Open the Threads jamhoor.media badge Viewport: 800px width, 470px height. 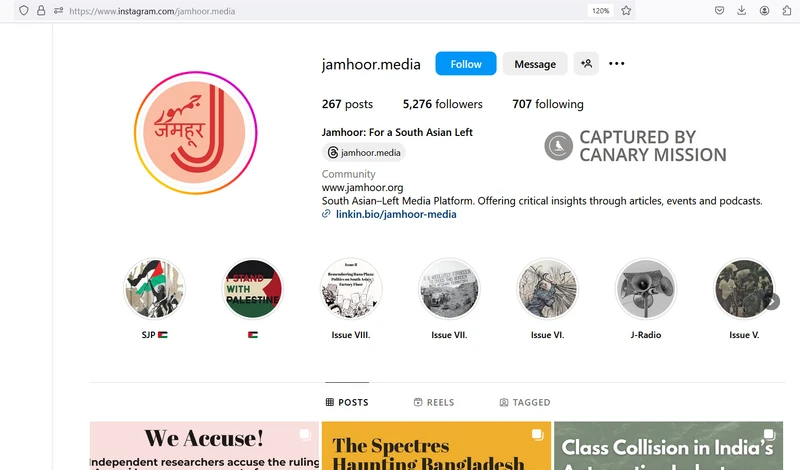click(x=363, y=153)
